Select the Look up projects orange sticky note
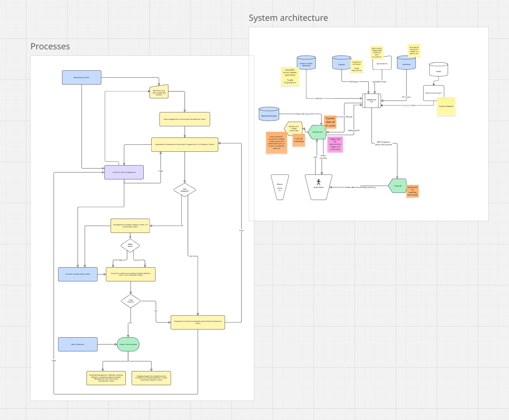 (x=276, y=142)
